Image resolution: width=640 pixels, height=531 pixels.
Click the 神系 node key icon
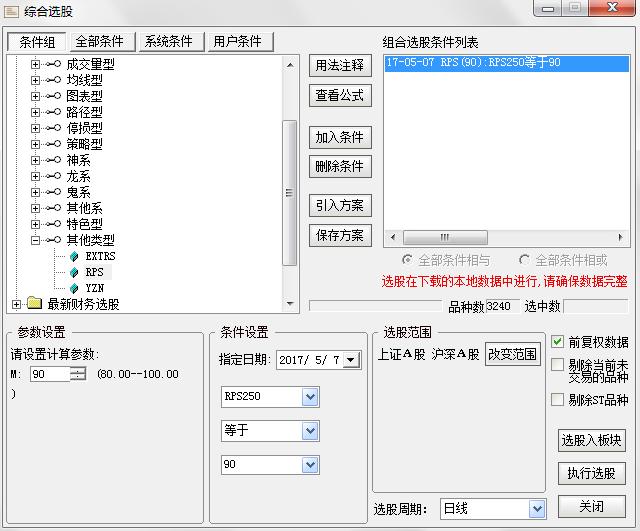tap(53, 160)
